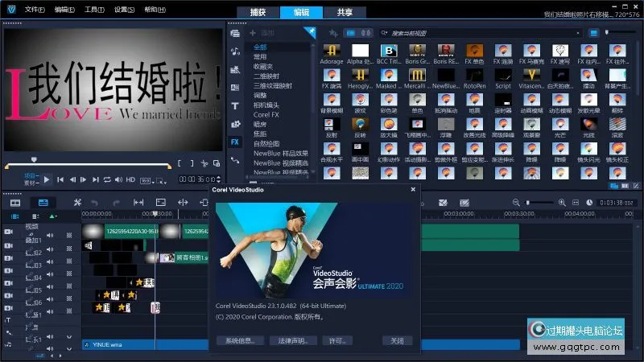Click the 法律声明 button in About dialog

[x=293, y=340]
